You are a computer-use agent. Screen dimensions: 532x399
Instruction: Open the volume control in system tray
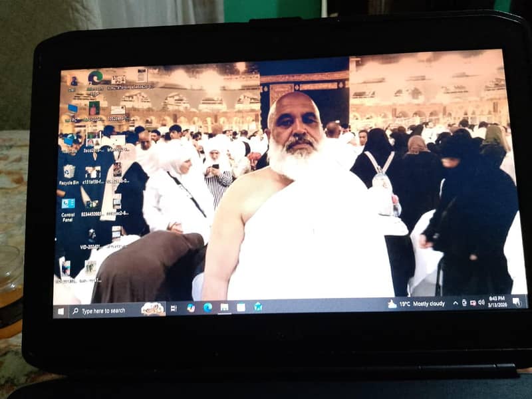[481, 303]
